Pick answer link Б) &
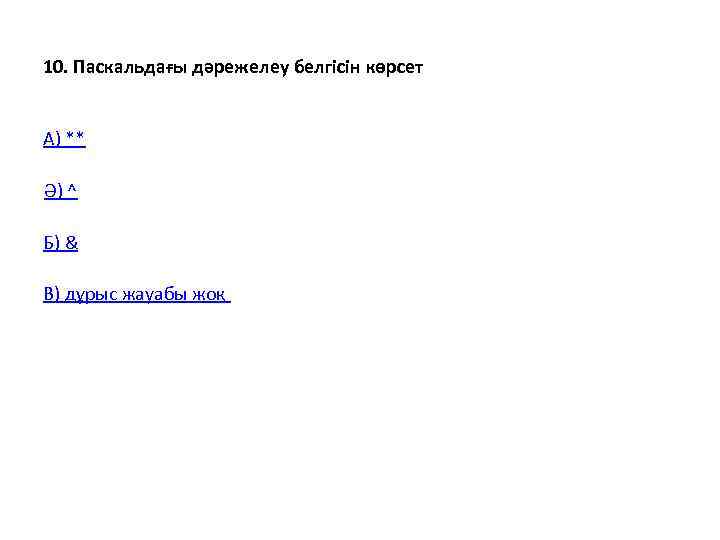720x540 pixels. [61, 242]
